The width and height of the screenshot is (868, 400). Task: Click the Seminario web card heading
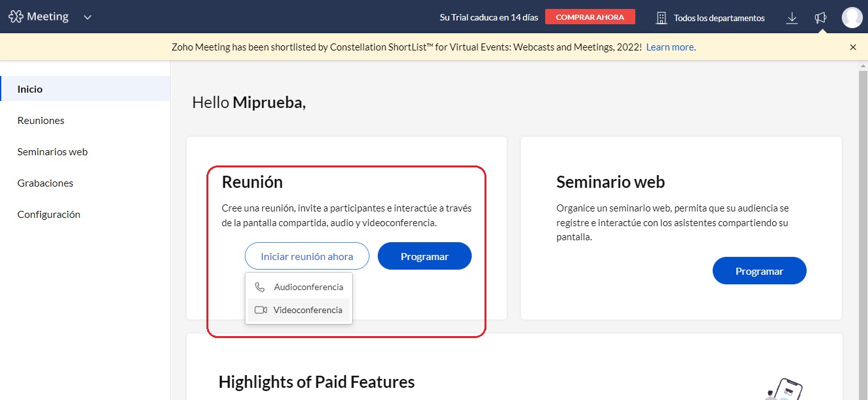(x=610, y=182)
